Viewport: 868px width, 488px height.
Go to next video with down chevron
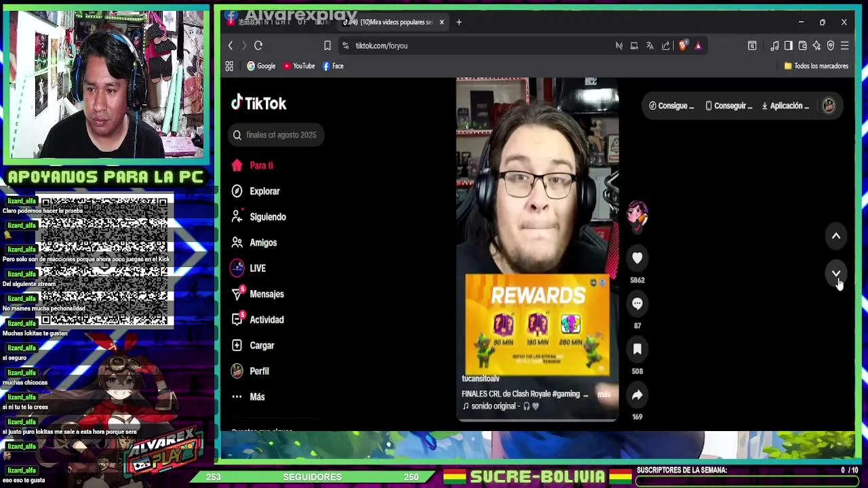pyautogui.click(x=836, y=273)
